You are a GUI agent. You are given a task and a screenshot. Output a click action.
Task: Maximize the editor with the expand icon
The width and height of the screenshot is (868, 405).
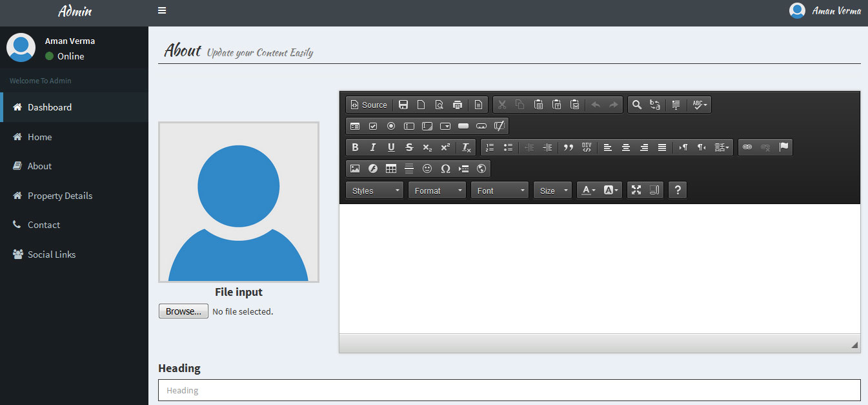click(636, 190)
